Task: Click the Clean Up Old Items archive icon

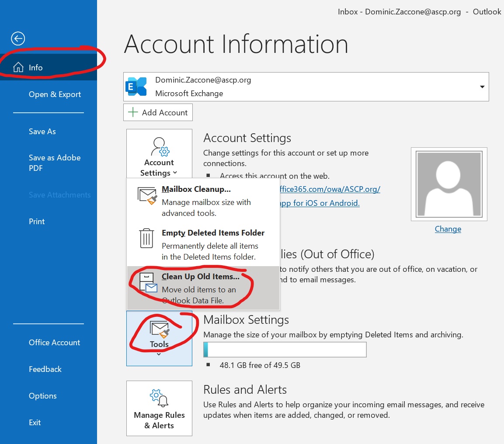Action: click(148, 282)
